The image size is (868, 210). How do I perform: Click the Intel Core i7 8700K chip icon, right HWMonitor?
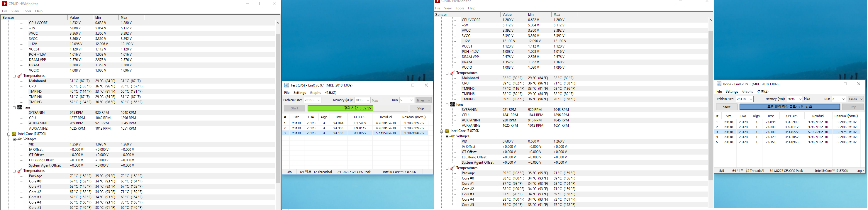click(447, 131)
